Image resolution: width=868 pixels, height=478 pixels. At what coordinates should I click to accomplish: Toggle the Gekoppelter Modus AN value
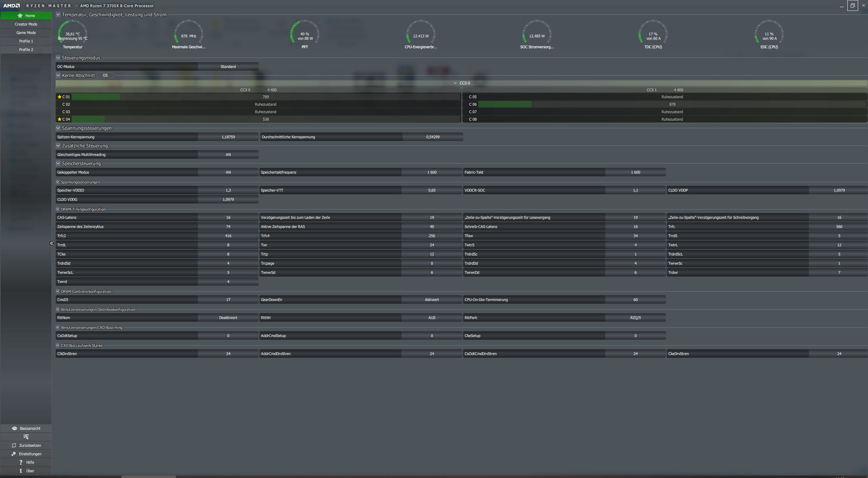click(228, 172)
